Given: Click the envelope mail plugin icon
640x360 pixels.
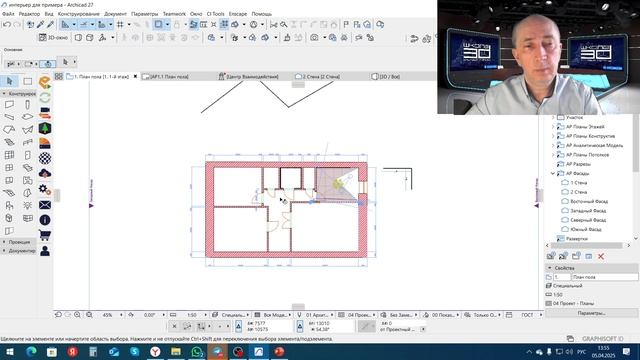Looking at the screenshot, I should point(45,205).
